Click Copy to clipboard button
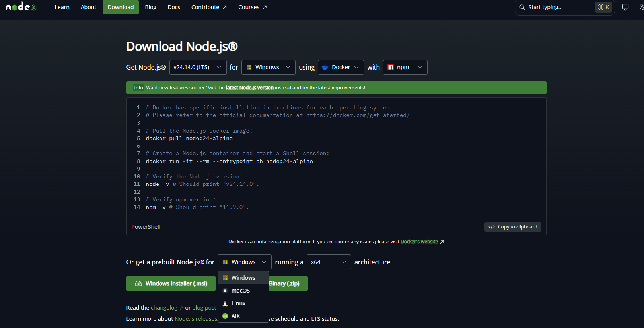Image resolution: width=644 pixels, height=328 pixels. (513, 227)
